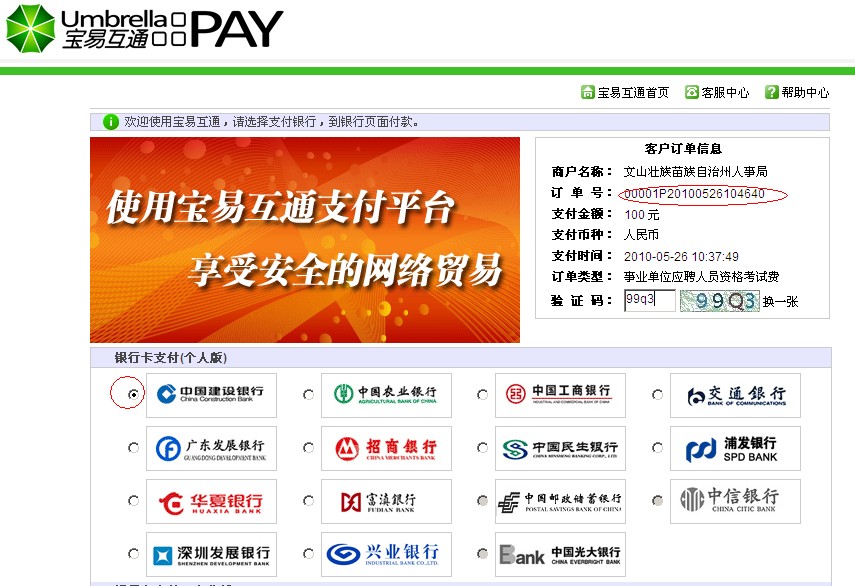Click the Bank of Communications logo

pos(735,395)
